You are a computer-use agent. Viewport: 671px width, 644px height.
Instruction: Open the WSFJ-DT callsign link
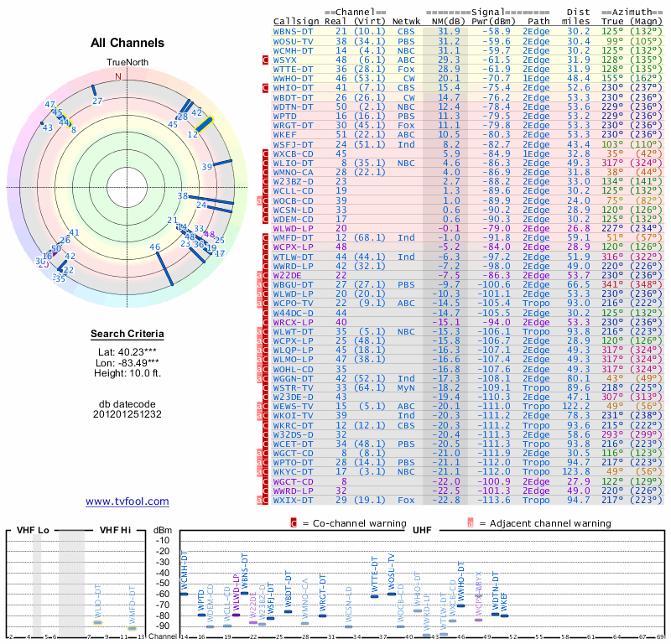point(293,144)
